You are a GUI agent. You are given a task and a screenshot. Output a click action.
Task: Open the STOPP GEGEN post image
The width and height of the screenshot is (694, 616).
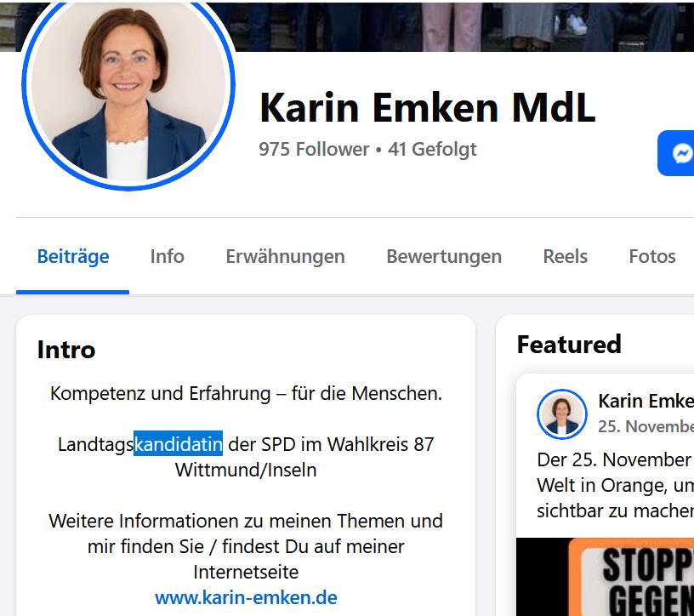[605, 577]
